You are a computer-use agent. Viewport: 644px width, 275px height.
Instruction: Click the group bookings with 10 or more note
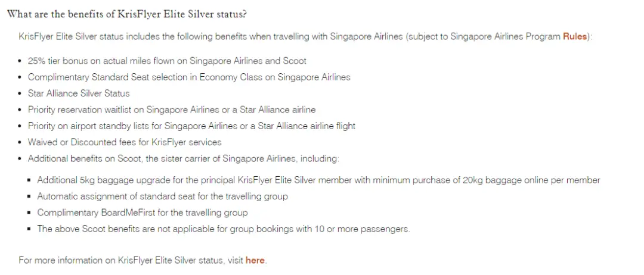[224, 229]
